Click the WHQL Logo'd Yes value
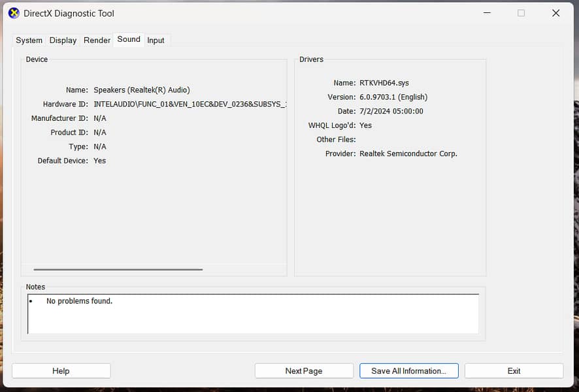Screen dimensions: 579x392 click(365, 125)
